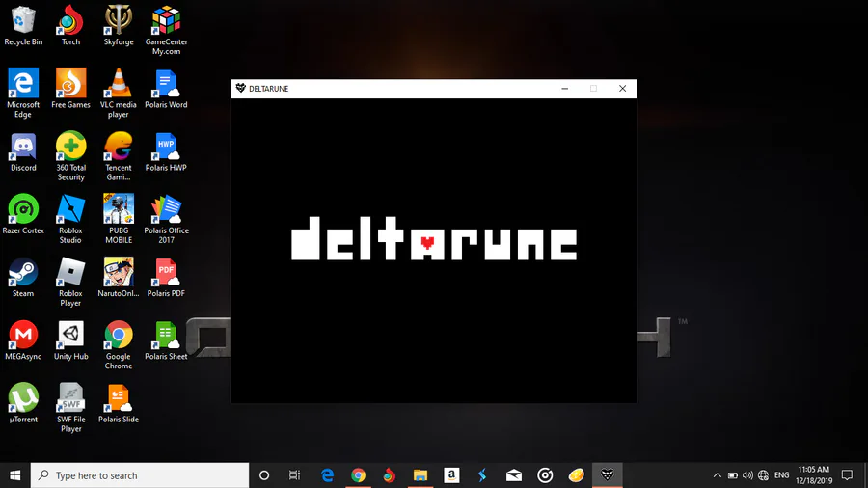
Task: Click the deltarune logo in the game
Action: pyautogui.click(x=434, y=238)
